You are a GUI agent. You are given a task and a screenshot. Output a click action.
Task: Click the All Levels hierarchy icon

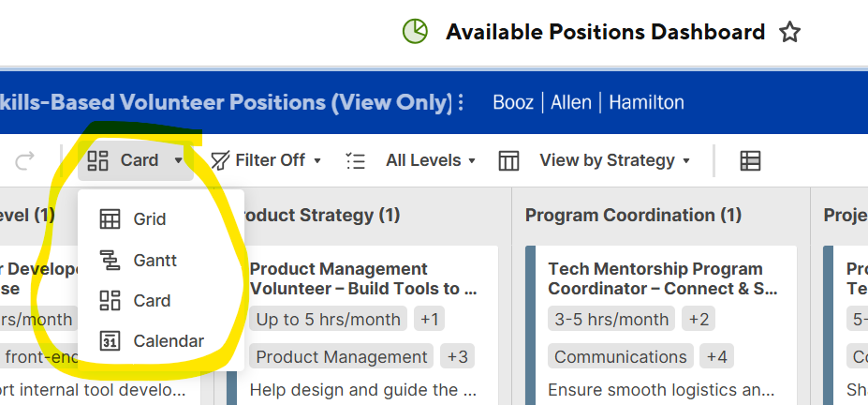click(x=356, y=160)
